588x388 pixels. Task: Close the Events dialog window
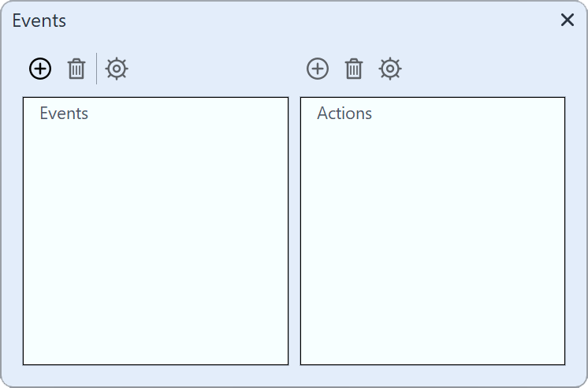tap(568, 21)
